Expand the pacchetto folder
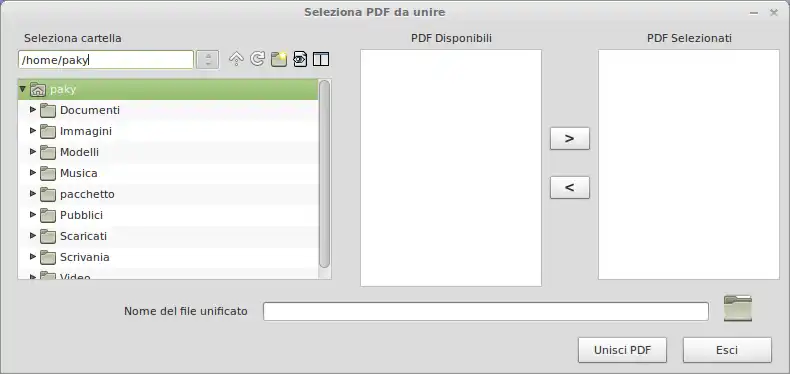 [33, 194]
